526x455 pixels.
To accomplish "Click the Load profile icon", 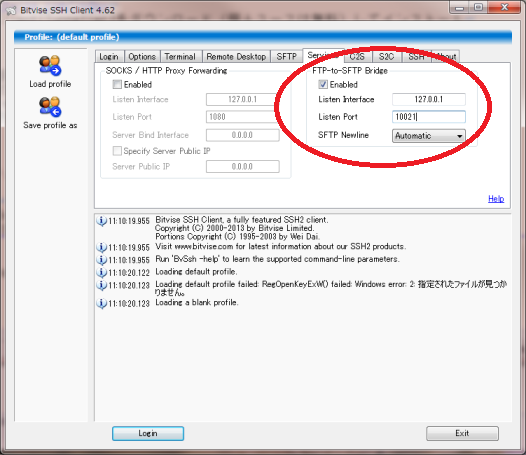I will pyautogui.click(x=50, y=65).
